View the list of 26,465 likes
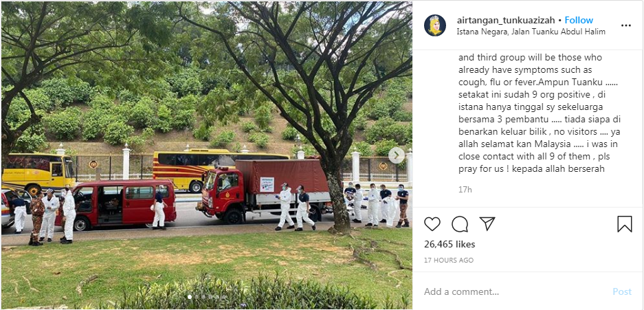644x310 pixels. [449, 244]
